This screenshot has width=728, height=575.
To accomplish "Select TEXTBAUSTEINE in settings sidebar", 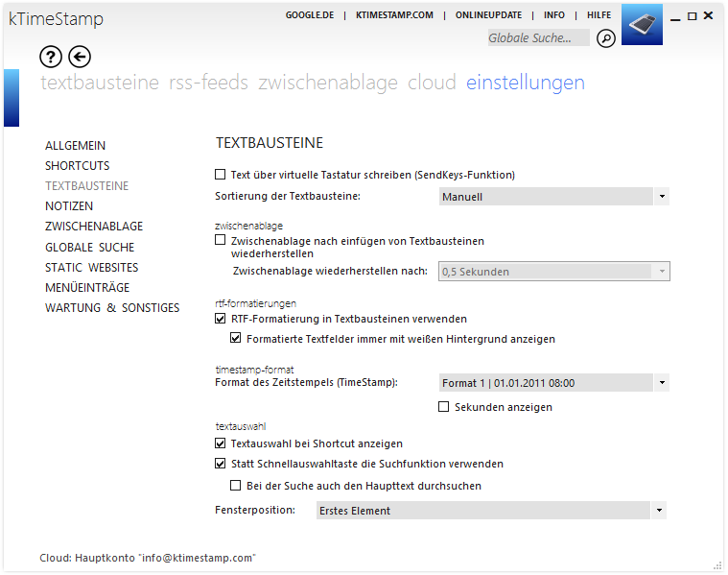I will pyautogui.click(x=87, y=186).
